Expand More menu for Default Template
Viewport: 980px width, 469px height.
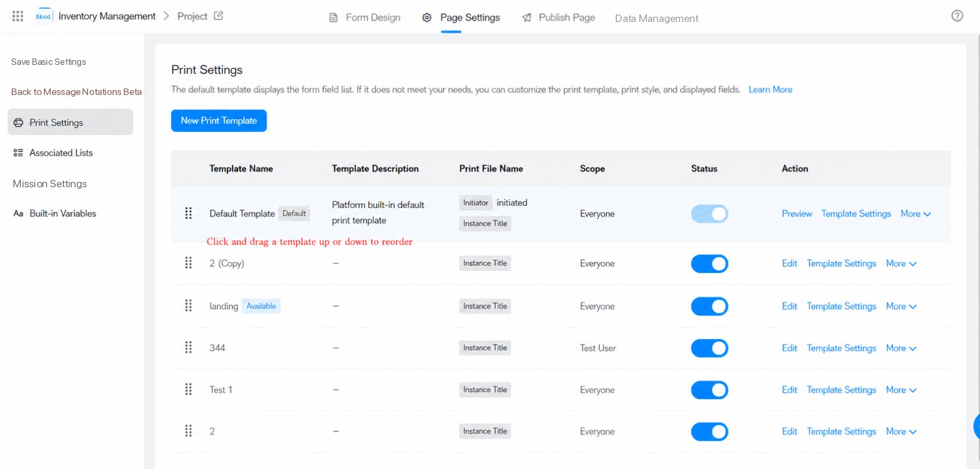tap(916, 214)
